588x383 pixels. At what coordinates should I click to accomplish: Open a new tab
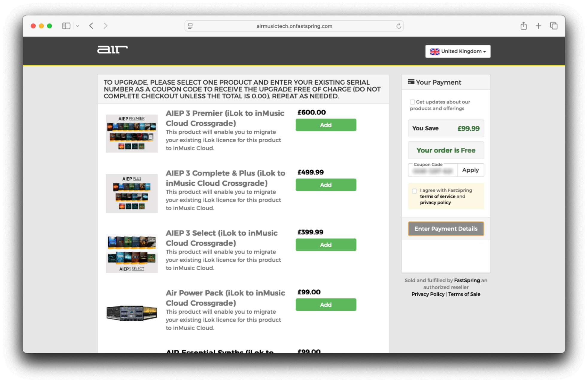point(538,26)
